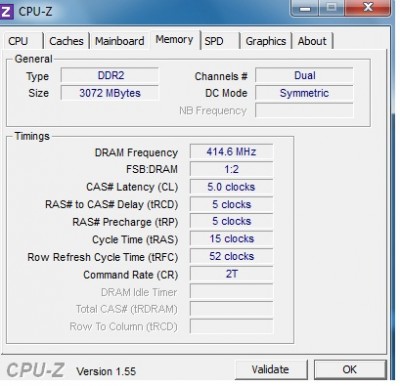Switch to the Graphics tab

[266, 41]
